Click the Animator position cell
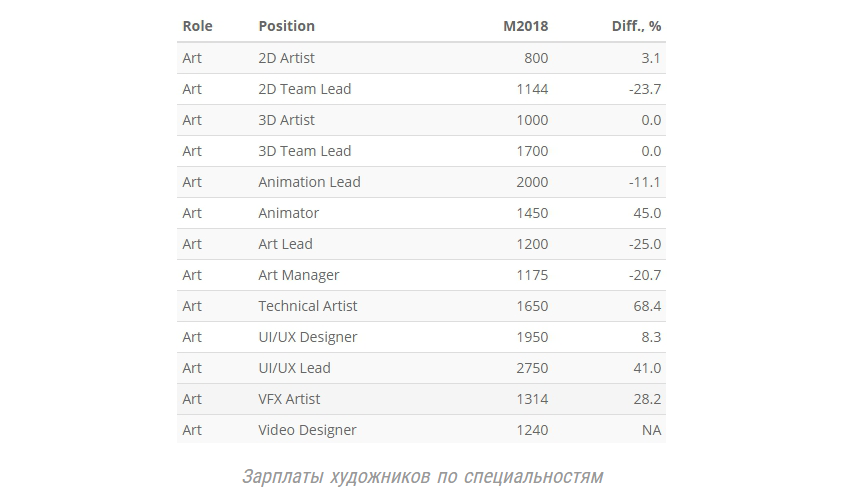This screenshot has width=855, height=498. pyautogui.click(x=288, y=213)
